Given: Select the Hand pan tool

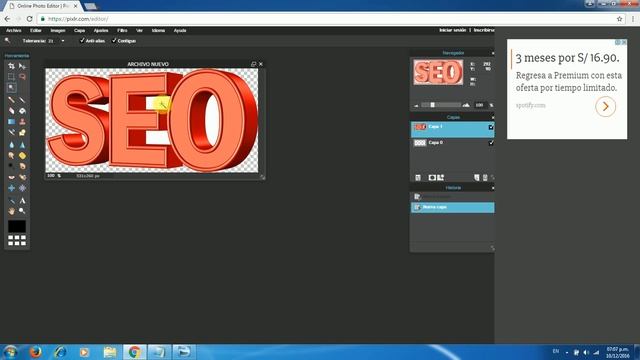Looking at the screenshot, I should [11, 211].
